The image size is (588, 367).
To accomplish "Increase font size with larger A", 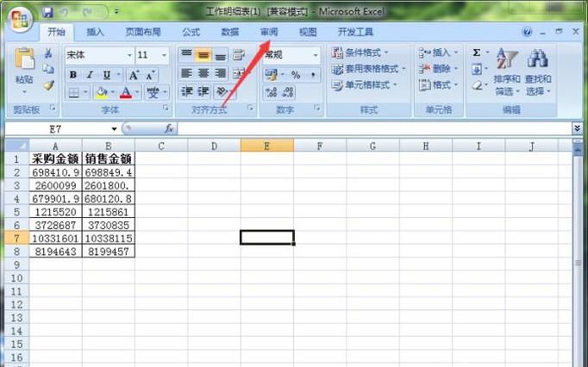I will [x=134, y=75].
